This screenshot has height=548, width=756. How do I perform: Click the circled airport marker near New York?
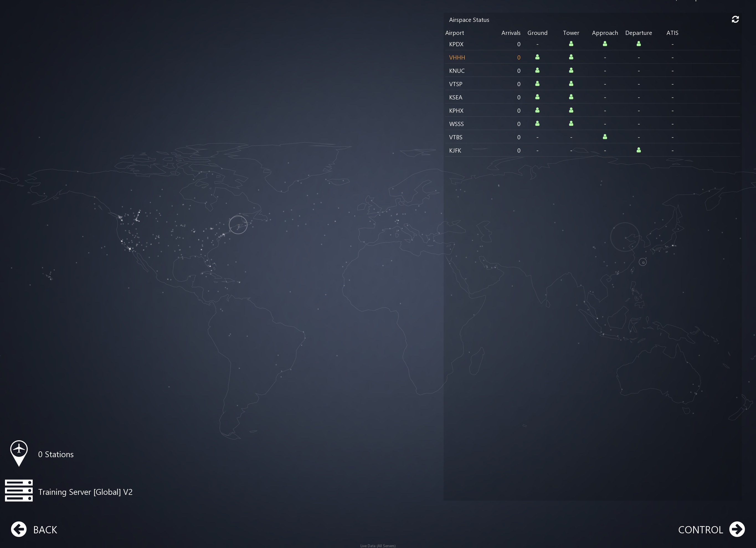[x=238, y=225]
